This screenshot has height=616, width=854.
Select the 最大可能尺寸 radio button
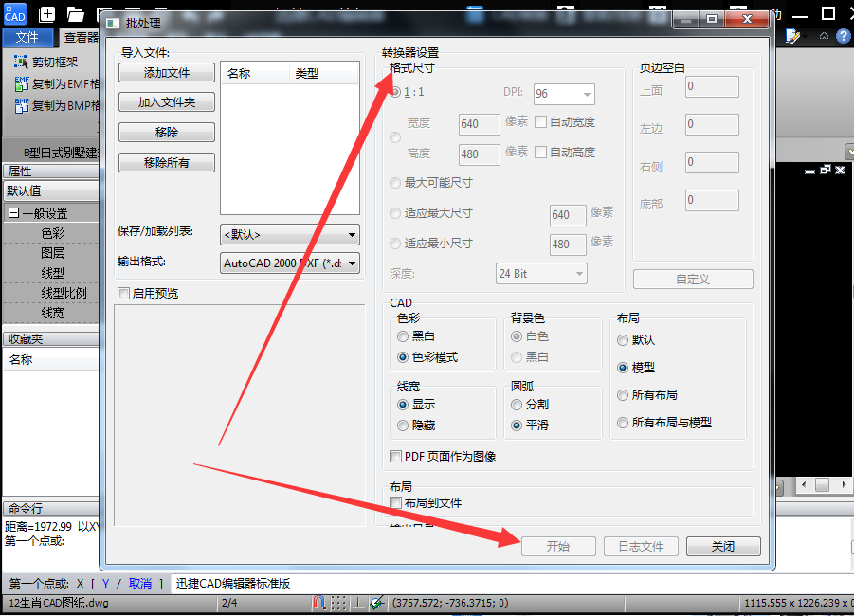[x=395, y=183]
